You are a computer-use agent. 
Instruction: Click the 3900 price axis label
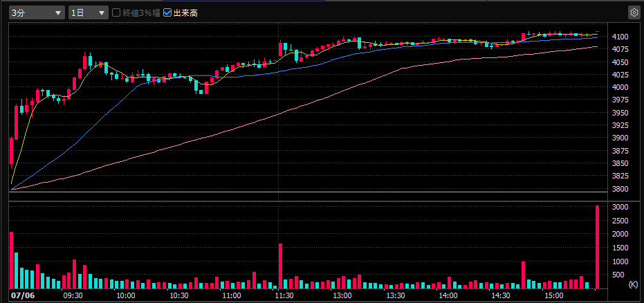[620, 138]
